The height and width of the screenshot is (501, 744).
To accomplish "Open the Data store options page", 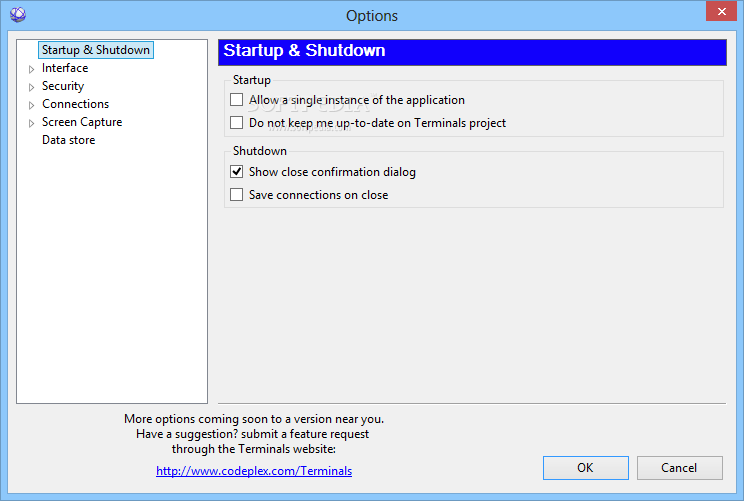I will (69, 140).
